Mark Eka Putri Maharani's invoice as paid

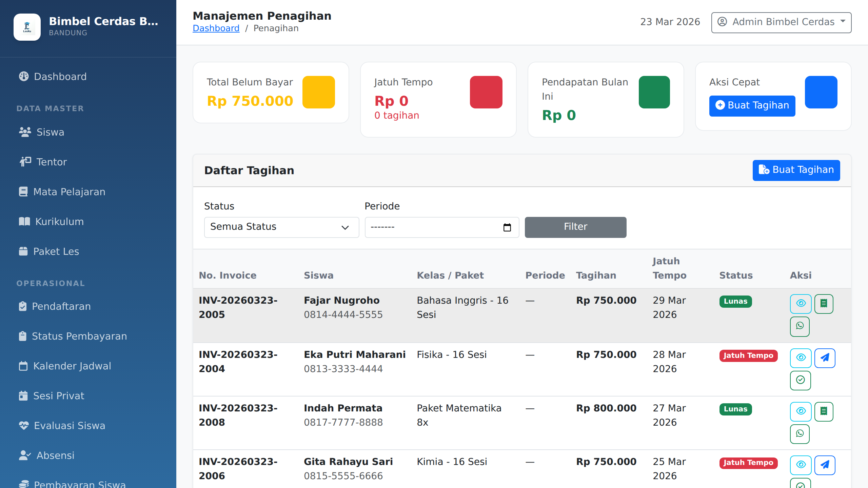(800, 380)
